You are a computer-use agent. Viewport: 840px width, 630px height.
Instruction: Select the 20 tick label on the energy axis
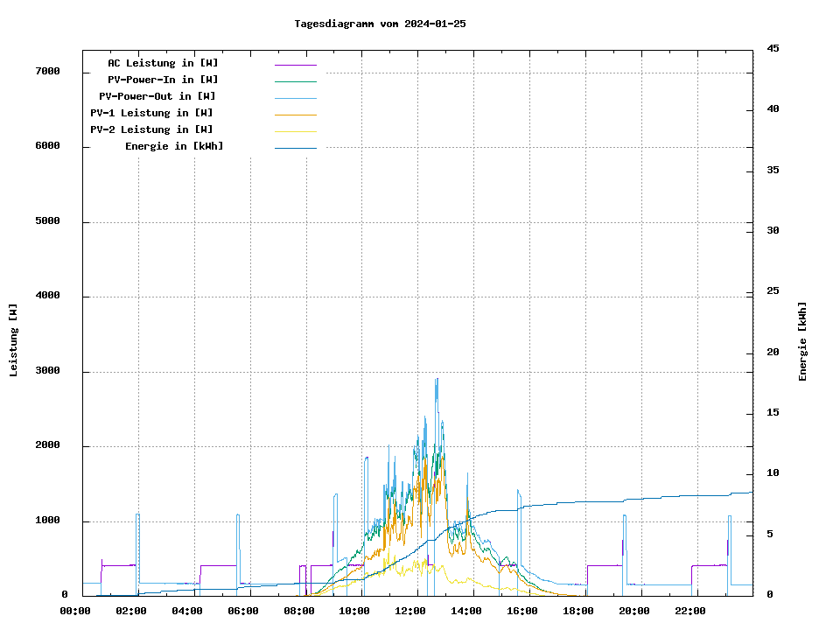click(x=773, y=352)
